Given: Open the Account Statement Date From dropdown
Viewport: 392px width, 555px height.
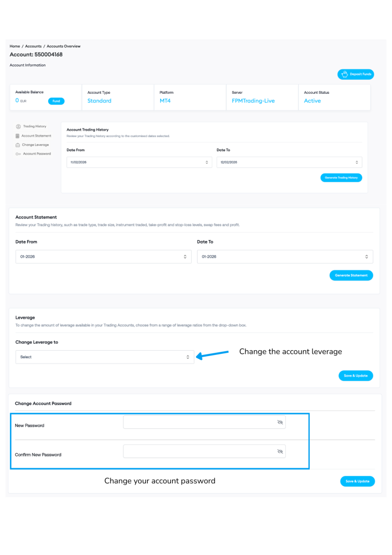Looking at the screenshot, I should click(103, 256).
